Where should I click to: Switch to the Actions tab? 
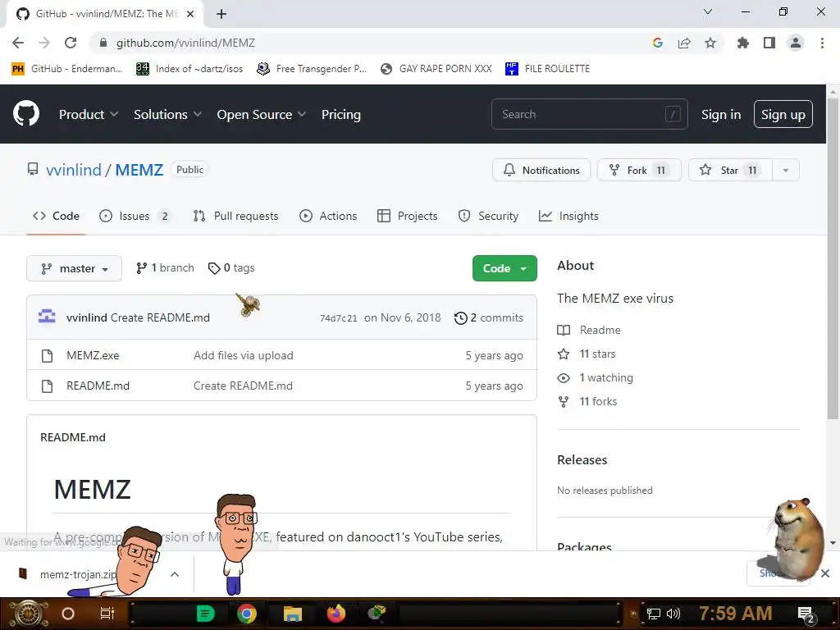tap(328, 216)
